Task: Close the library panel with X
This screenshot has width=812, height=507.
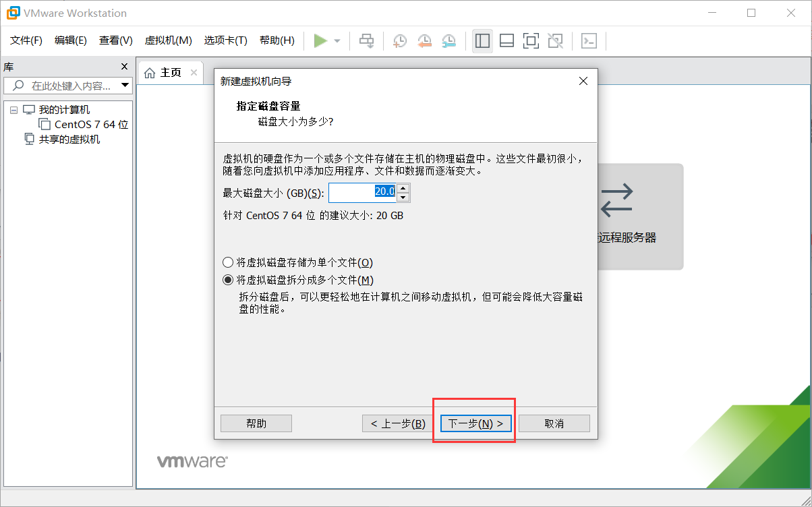Action: click(x=124, y=67)
